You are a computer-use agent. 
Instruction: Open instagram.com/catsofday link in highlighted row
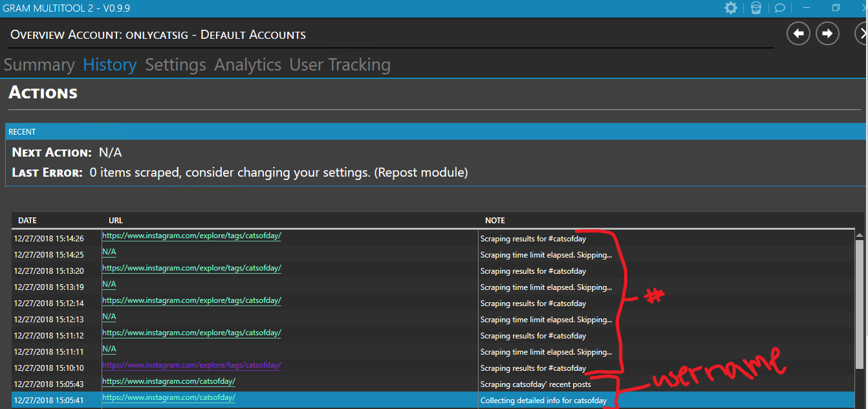[x=169, y=398]
